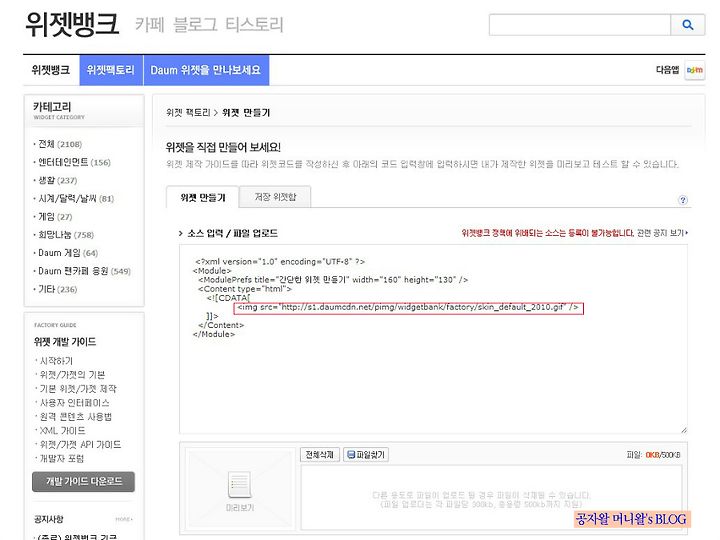Select 전체 (2108) category
Screen dimensions: 720x540
(x=60, y=144)
